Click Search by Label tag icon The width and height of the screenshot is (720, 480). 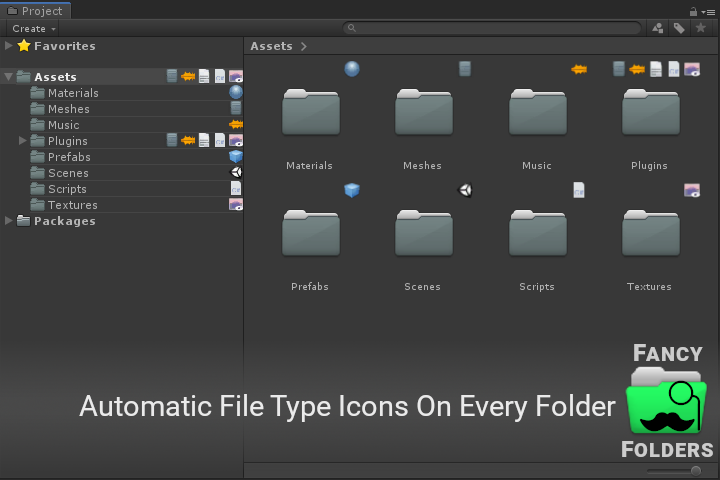[679, 28]
